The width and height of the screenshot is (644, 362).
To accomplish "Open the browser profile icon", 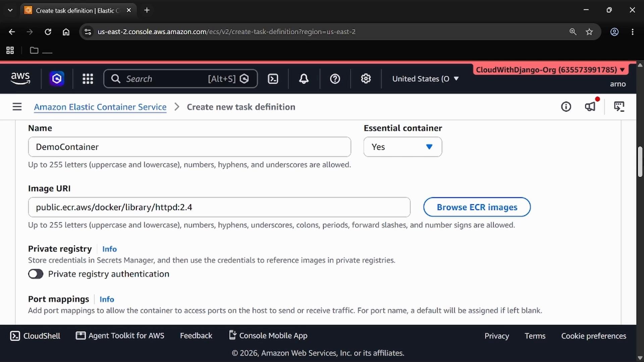I will coord(614,32).
